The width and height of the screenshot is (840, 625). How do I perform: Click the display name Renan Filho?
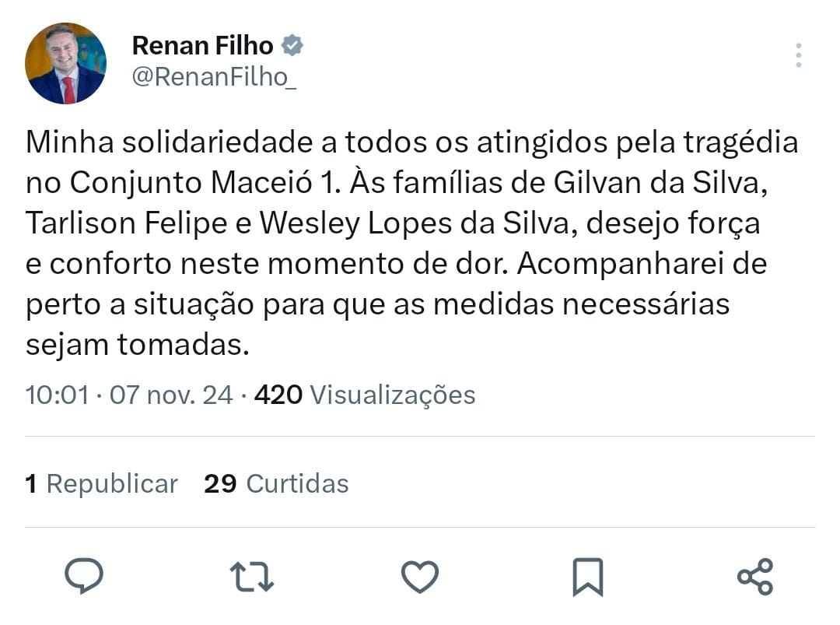[x=202, y=46]
